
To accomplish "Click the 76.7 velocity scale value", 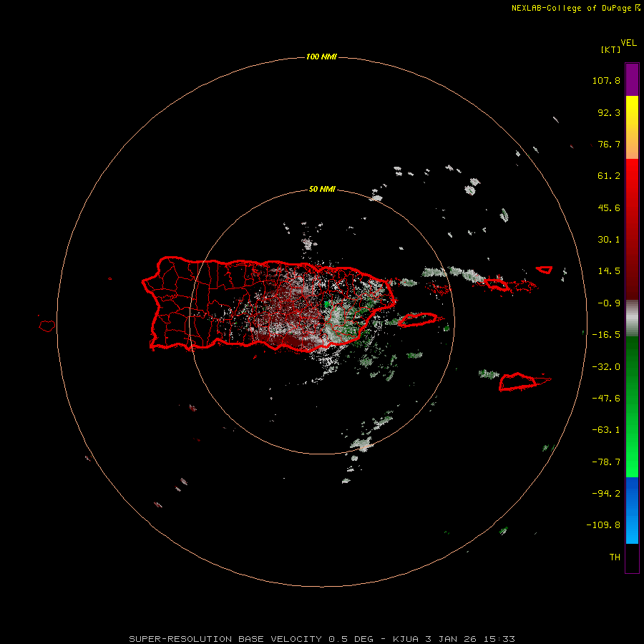I will click(609, 145).
